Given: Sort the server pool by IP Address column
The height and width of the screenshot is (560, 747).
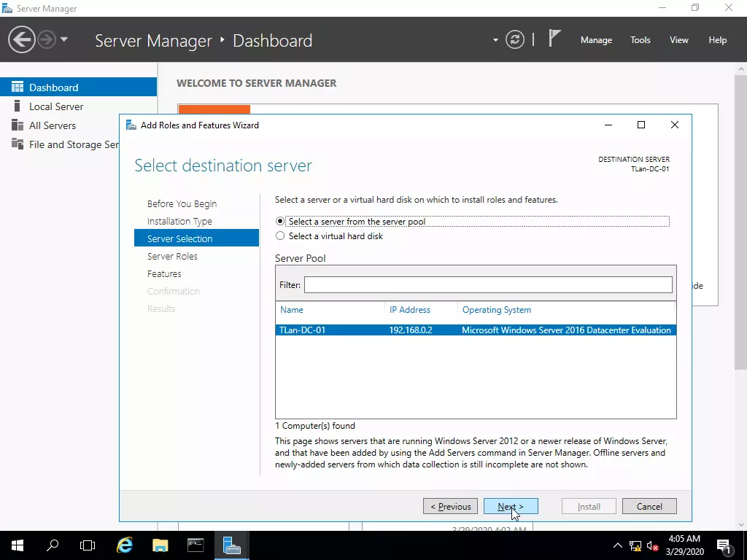Looking at the screenshot, I should click(x=410, y=310).
